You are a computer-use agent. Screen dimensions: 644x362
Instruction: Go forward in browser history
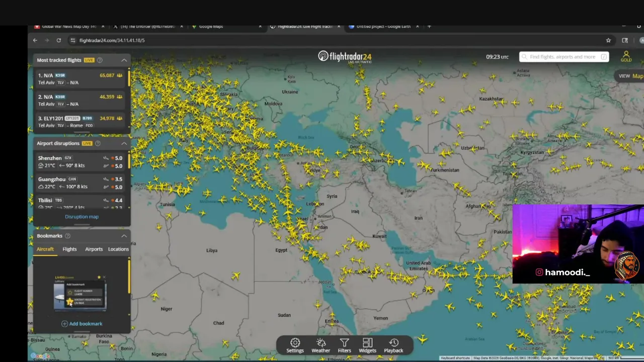[x=47, y=40]
